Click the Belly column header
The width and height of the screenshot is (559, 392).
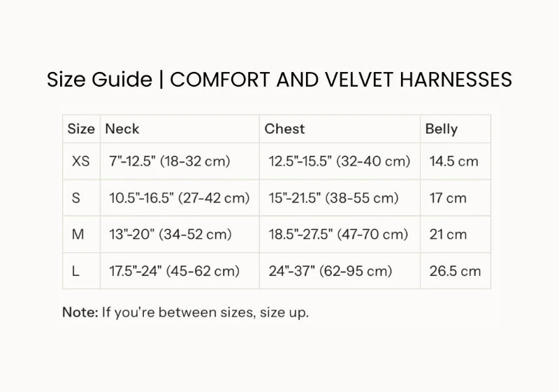coord(442,129)
